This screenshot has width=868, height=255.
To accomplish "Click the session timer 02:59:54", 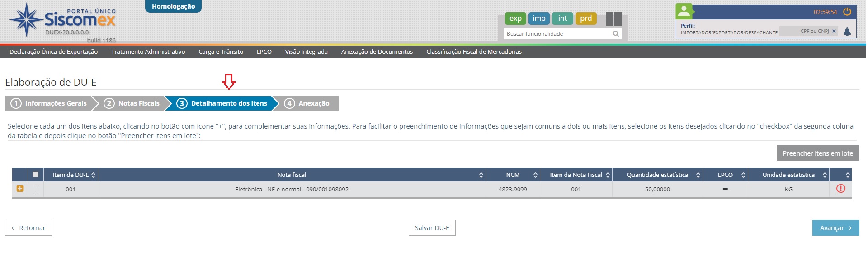I will 825,12.
